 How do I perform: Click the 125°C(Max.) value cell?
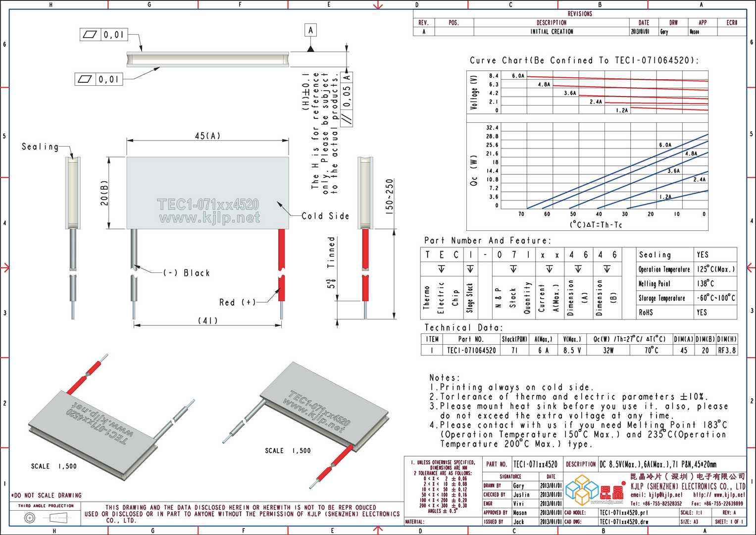[x=715, y=269]
